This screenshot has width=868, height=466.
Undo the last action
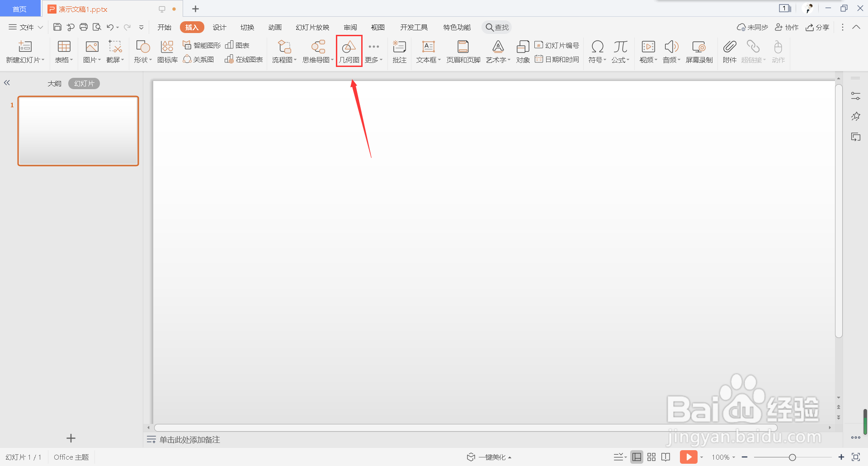tap(110, 27)
